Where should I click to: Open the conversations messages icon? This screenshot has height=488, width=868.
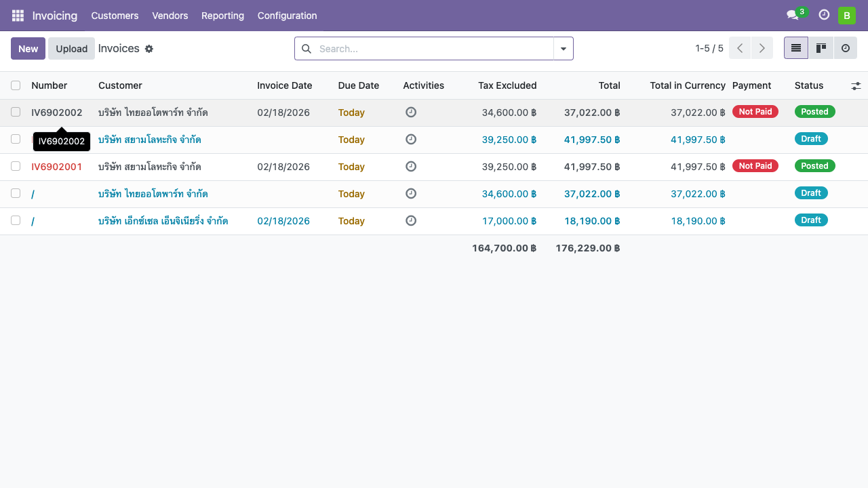[792, 16]
